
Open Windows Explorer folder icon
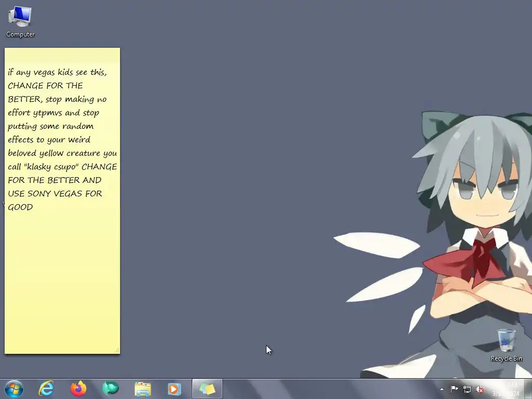[x=143, y=389]
